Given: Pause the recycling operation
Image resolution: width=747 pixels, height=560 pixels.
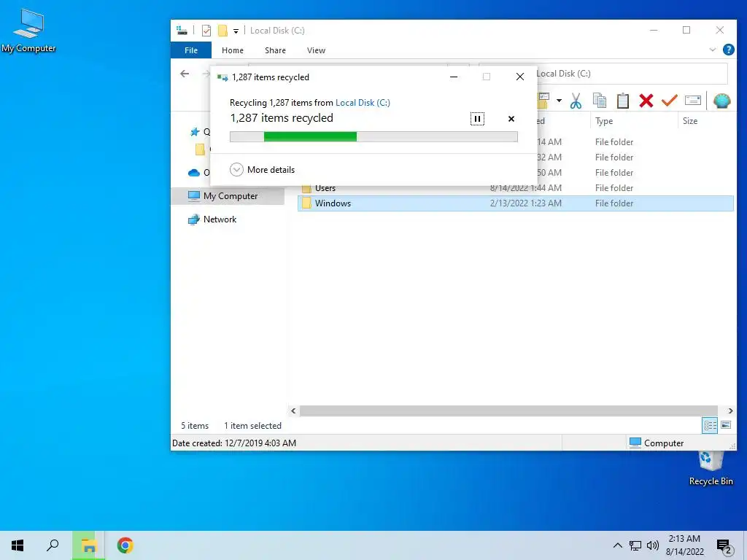Looking at the screenshot, I should [477, 119].
